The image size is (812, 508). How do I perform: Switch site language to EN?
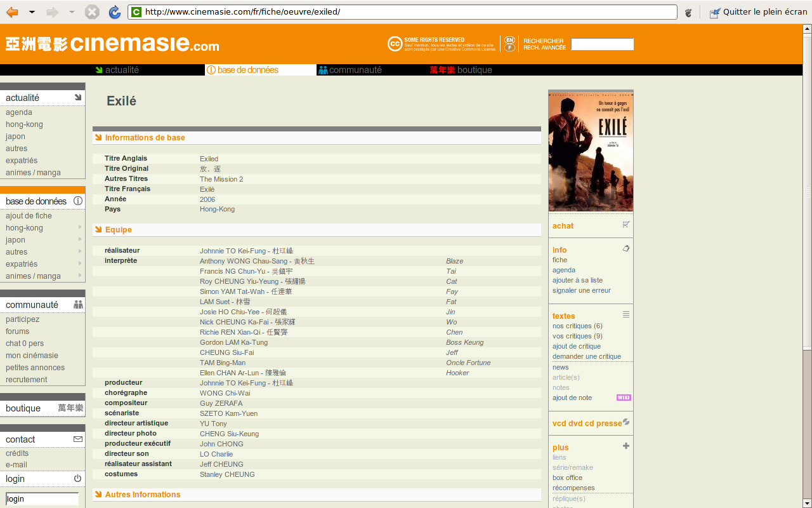[x=509, y=40]
